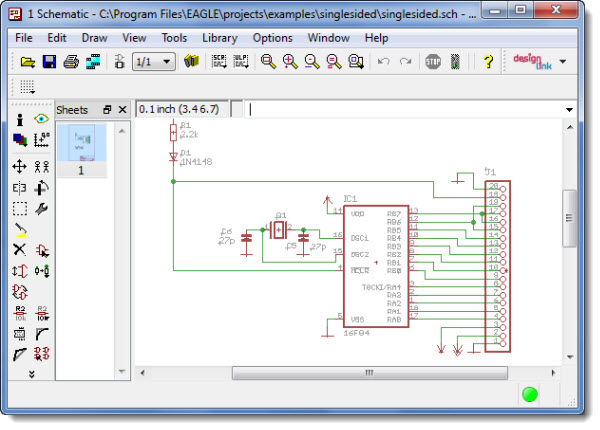Image resolution: width=600 pixels, height=430 pixels.
Task: Select the Move tool in left toolbar
Action: [19, 165]
